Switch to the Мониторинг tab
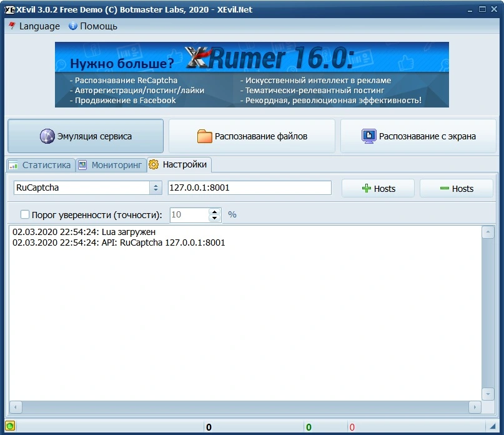This screenshot has width=504, height=435. tap(111, 165)
